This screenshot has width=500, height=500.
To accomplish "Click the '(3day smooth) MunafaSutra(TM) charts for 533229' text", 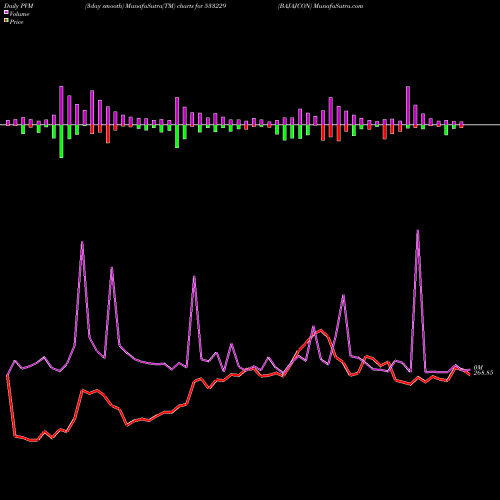I will click(x=155, y=6).
